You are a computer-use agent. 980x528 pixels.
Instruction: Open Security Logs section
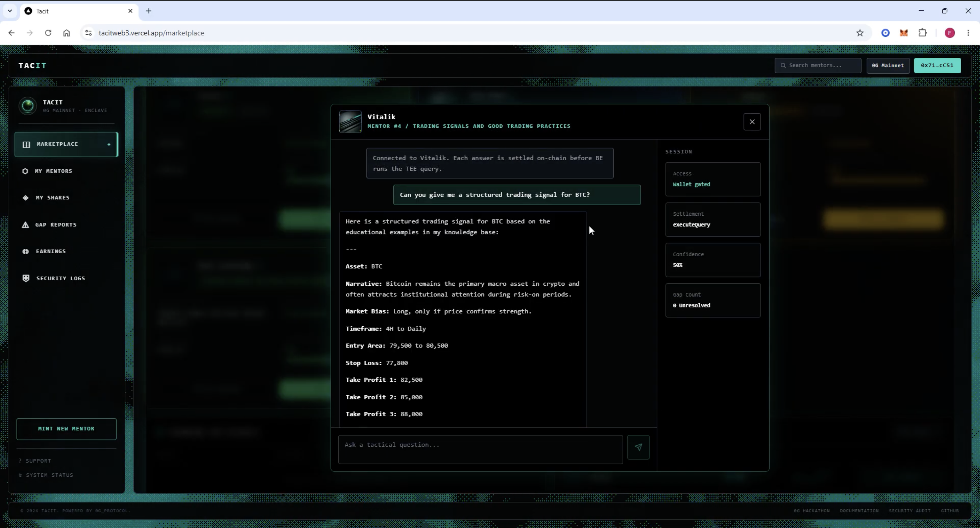[x=66, y=278]
